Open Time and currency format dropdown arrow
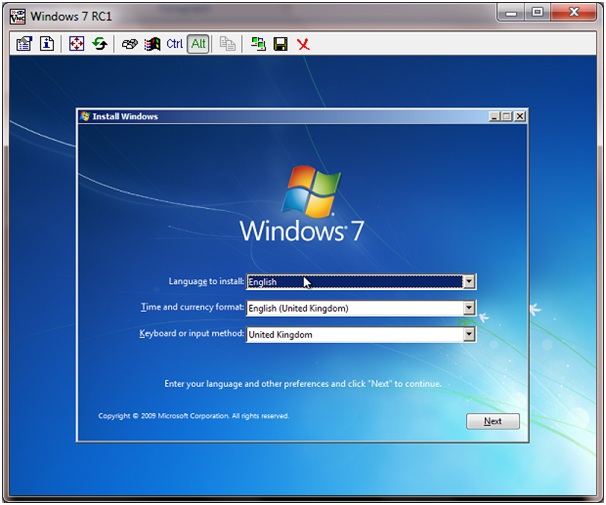The image size is (606, 505). click(x=469, y=308)
